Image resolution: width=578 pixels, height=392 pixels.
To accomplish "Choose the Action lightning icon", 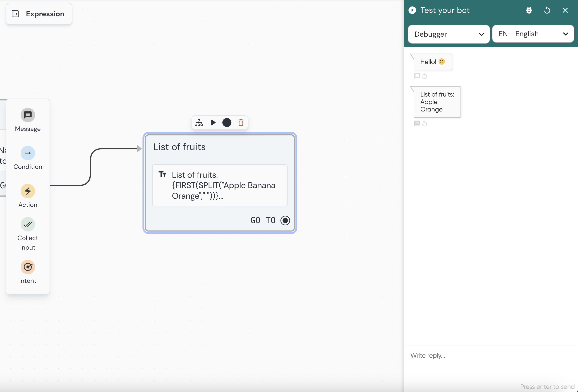I will coord(28,191).
